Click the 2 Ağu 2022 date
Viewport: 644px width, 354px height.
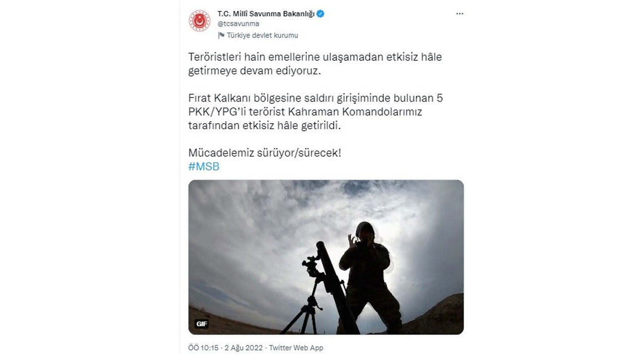[244, 348]
